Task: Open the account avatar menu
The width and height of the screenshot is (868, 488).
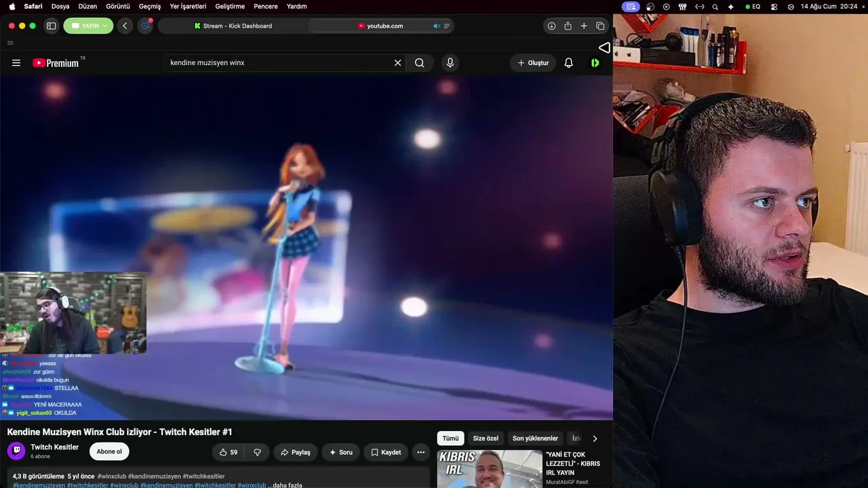Action: click(595, 63)
